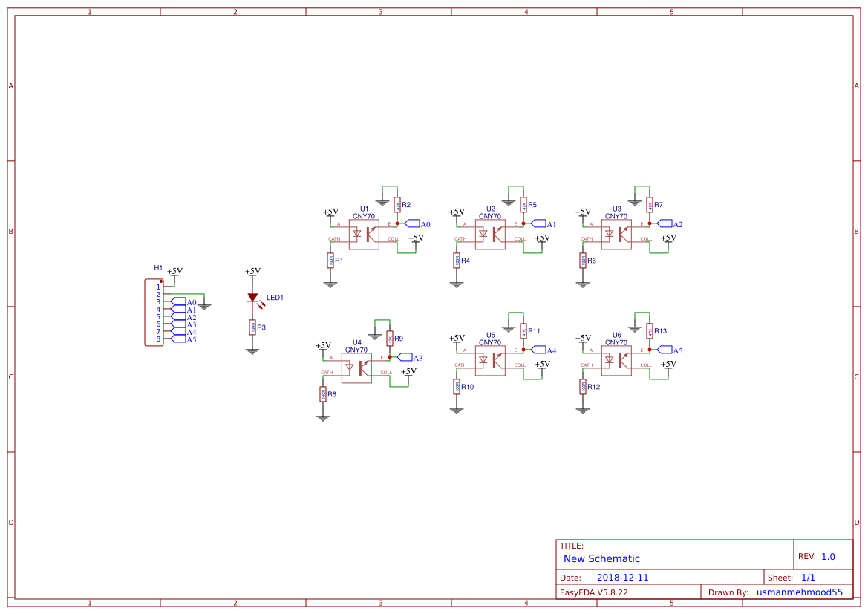Click the date field 2018-12-11

click(623, 576)
